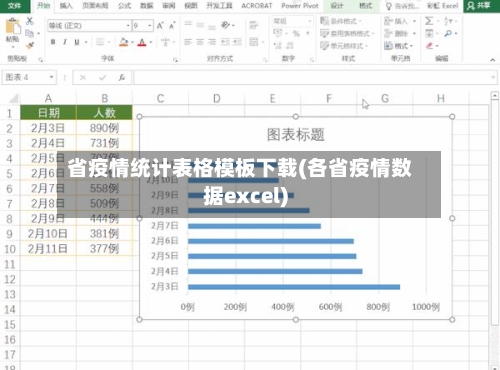Image resolution: width=500 pixels, height=370 pixels.
Task: Open the font name combo box
Action: point(89,26)
